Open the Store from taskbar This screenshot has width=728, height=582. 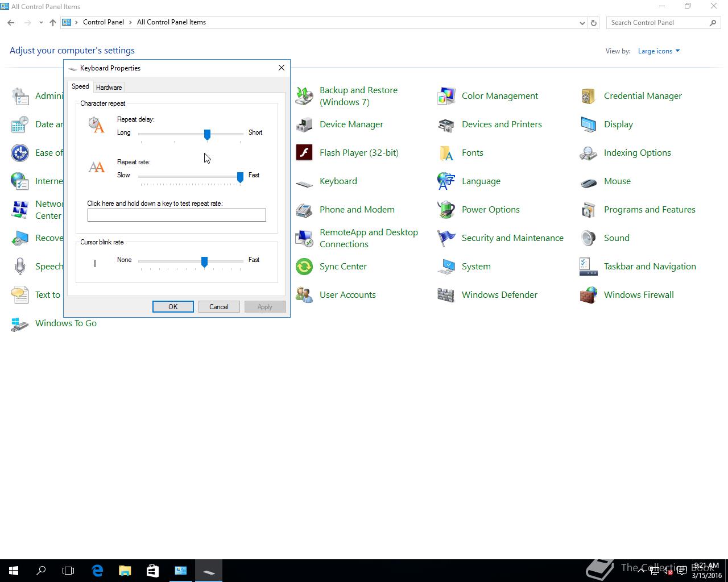click(x=152, y=571)
